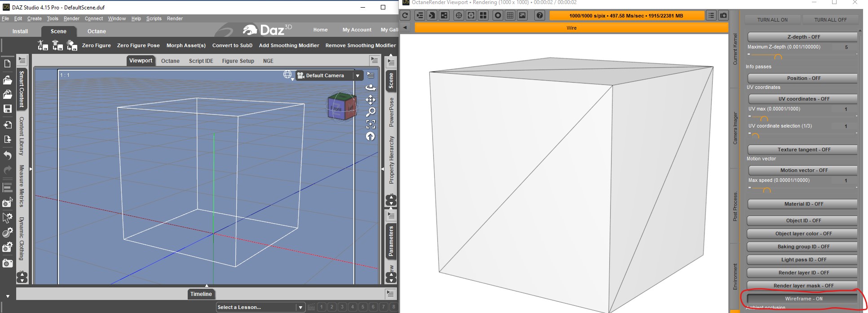The width and height of the screenshot is (868, 313).
Task: Open My Account link
Action: (357, 30)
